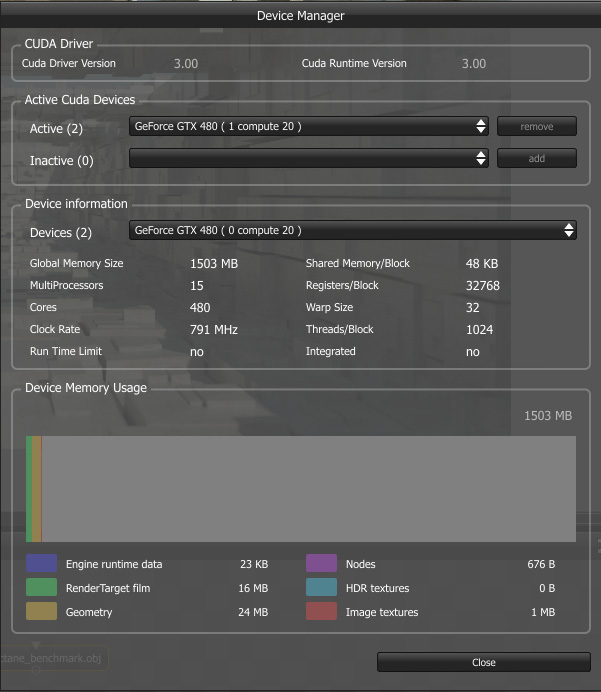Click the Nodes 676 B value
Image resolution: width=601 pixels, height=692 pixels.
541,564
